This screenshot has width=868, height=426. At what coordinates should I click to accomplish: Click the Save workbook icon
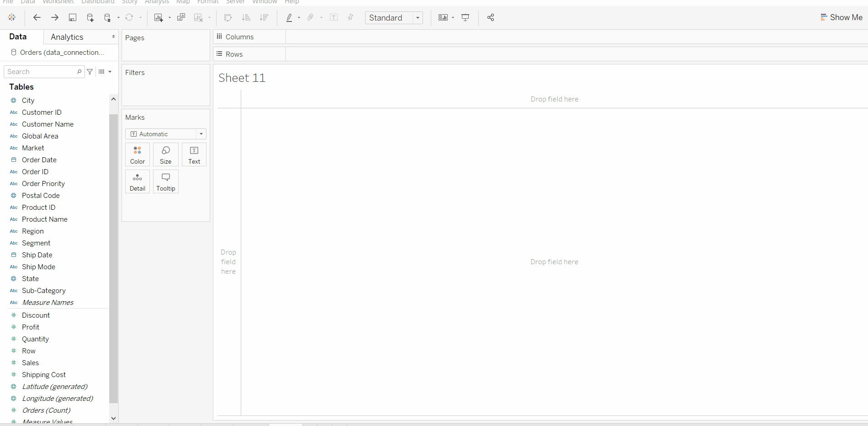73,17
